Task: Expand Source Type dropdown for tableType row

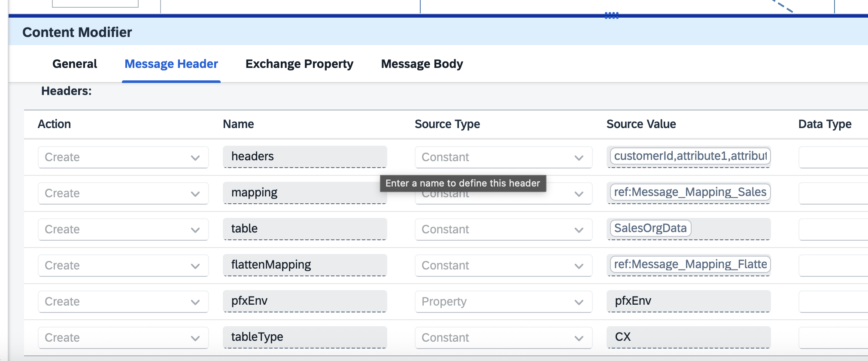Action: 503,338
